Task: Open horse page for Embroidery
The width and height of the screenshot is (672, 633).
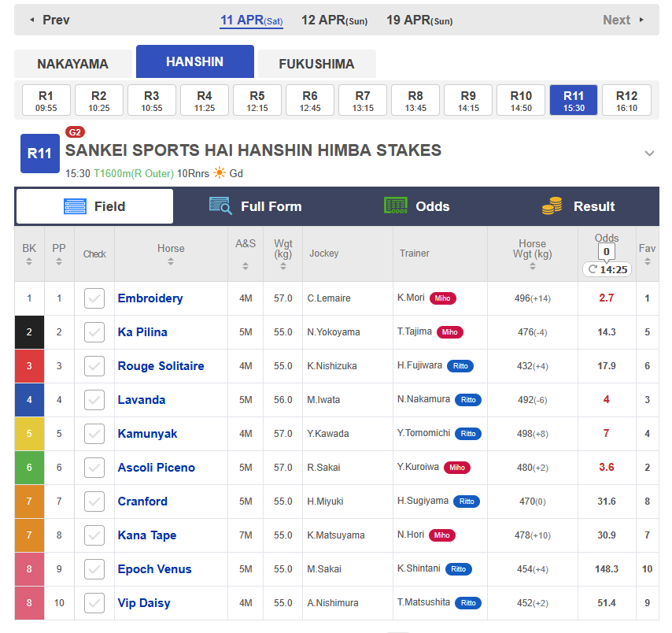Action: (150, 298)
